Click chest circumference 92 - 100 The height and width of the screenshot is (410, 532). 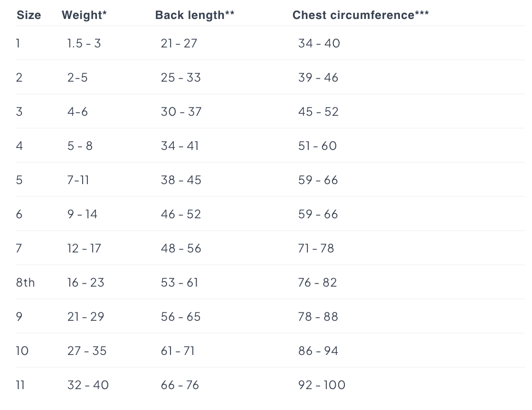322,385
